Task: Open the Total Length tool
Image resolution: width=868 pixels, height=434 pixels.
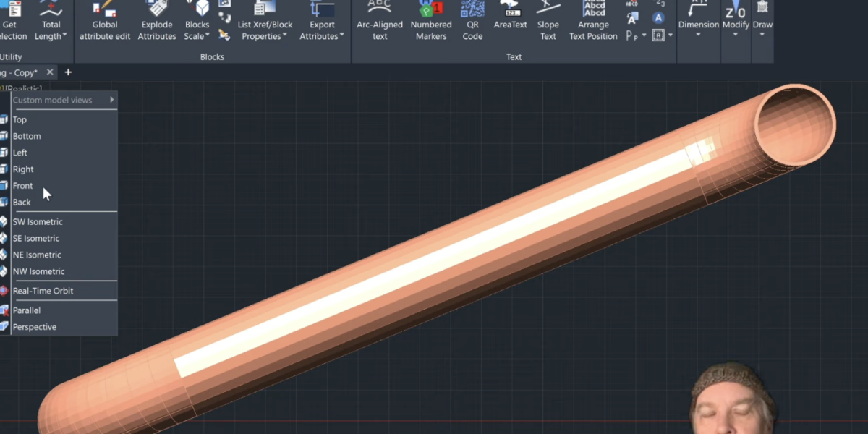Action: [51, 22]
